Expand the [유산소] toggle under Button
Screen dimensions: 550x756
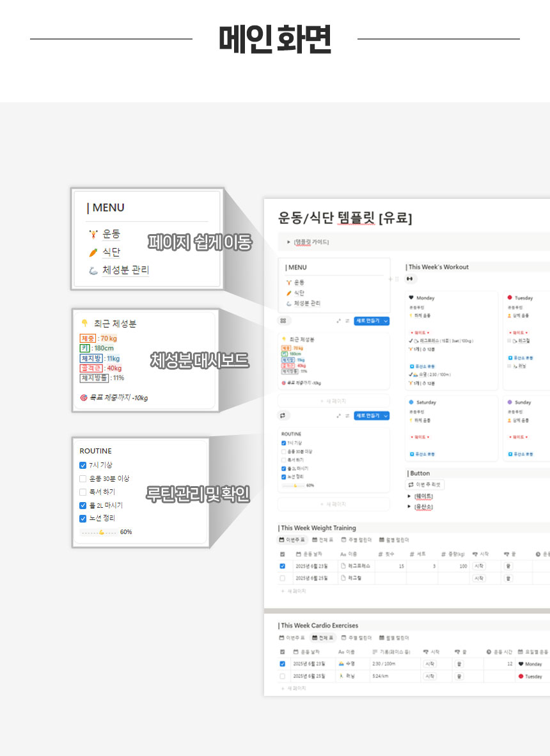point(409,507)
